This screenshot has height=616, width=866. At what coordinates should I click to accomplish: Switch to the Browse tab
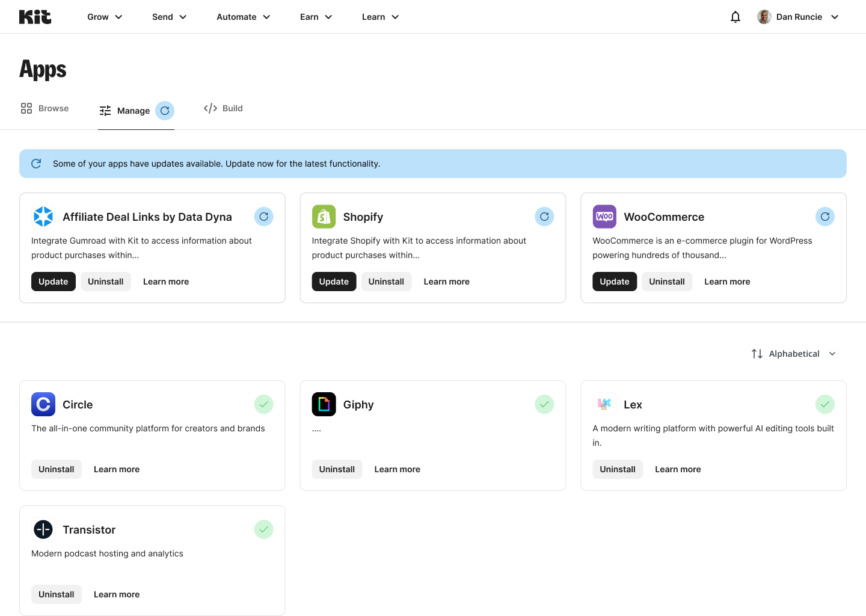coord(45,108)
